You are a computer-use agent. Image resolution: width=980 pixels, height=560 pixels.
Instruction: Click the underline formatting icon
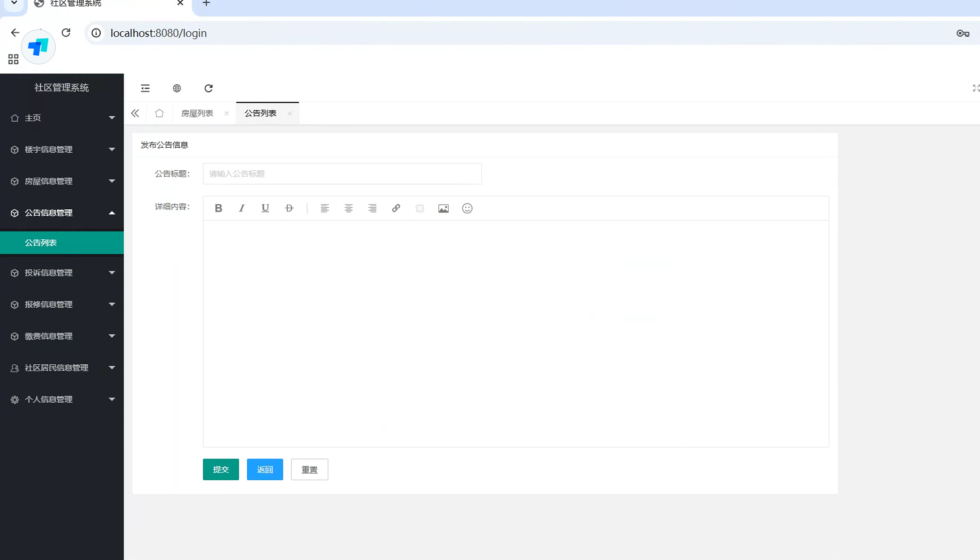[265, 208]
